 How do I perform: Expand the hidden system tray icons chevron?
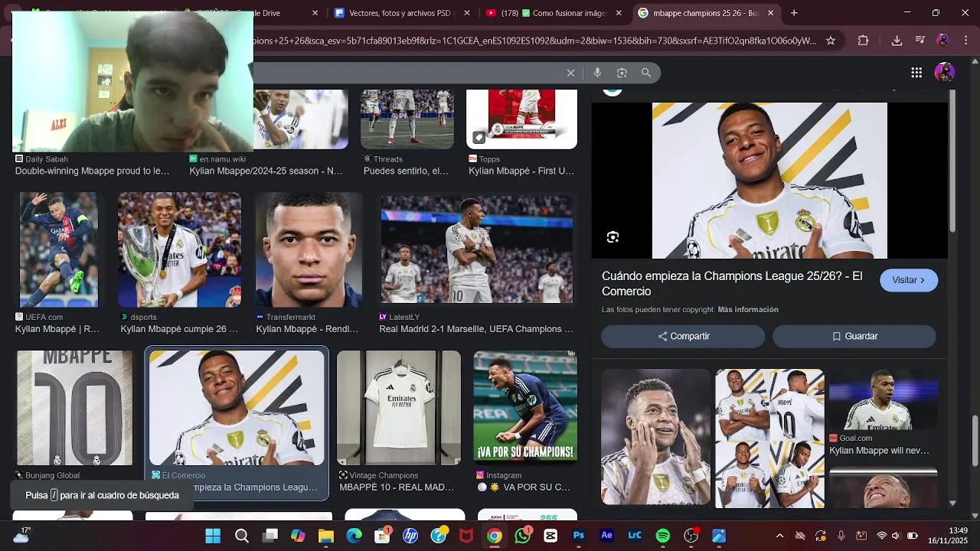pos(779,536)
